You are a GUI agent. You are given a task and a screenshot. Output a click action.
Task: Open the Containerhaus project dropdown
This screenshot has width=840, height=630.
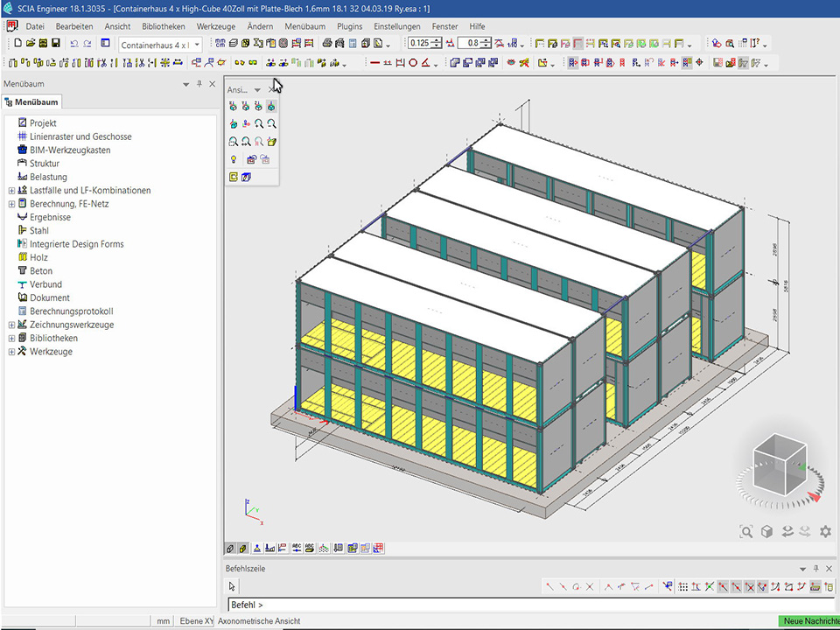[x=197, y=44]
